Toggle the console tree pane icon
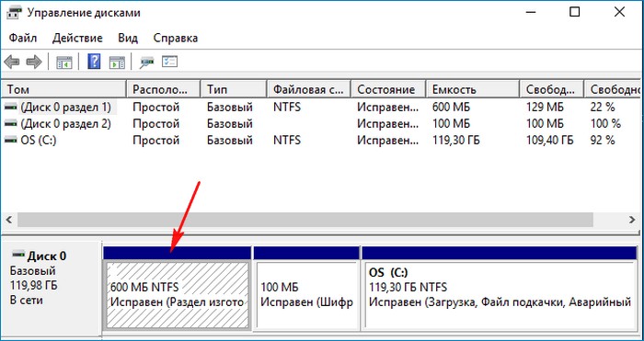The image size is (644, 341). 64,63
